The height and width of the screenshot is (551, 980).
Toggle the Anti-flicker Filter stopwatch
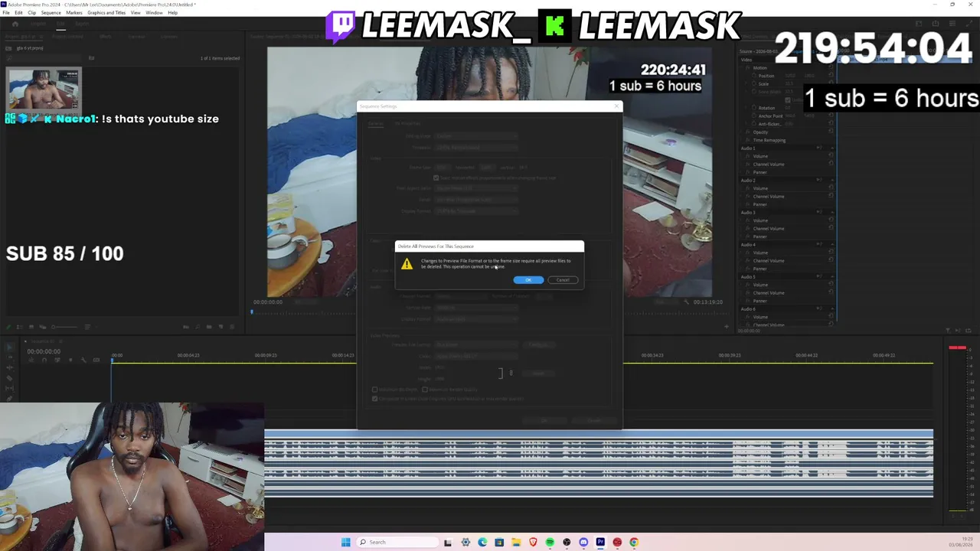[x=754, y=124]
